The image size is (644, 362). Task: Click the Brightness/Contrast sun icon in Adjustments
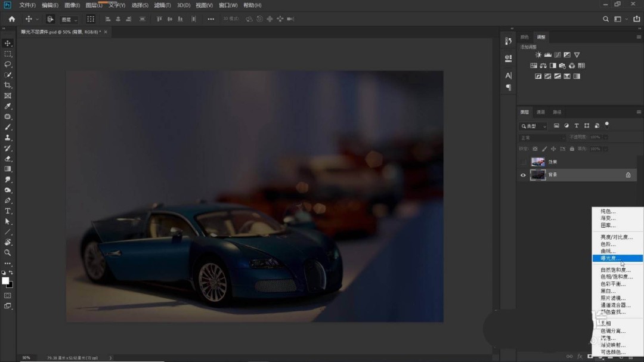point(538,55)
